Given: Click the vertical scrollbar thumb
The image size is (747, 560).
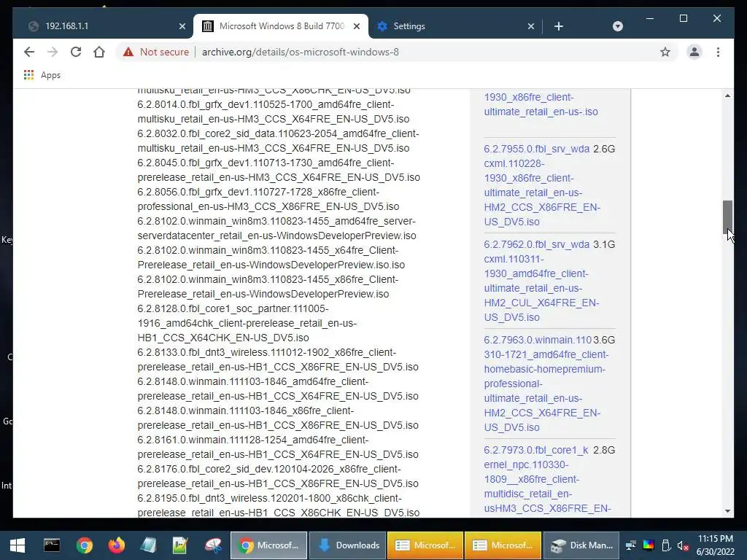Looking at the screenshot, I should [727, 217].
